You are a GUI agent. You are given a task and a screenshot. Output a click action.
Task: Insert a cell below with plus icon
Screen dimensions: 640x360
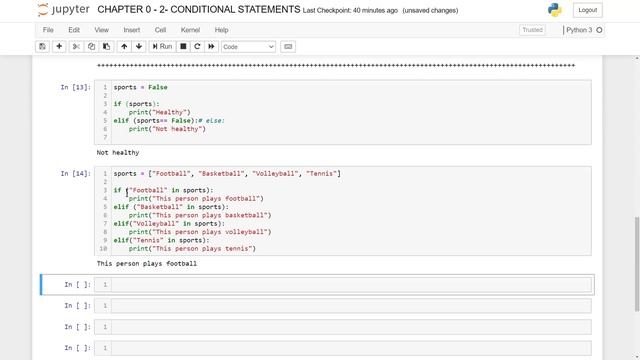[59, 47]
